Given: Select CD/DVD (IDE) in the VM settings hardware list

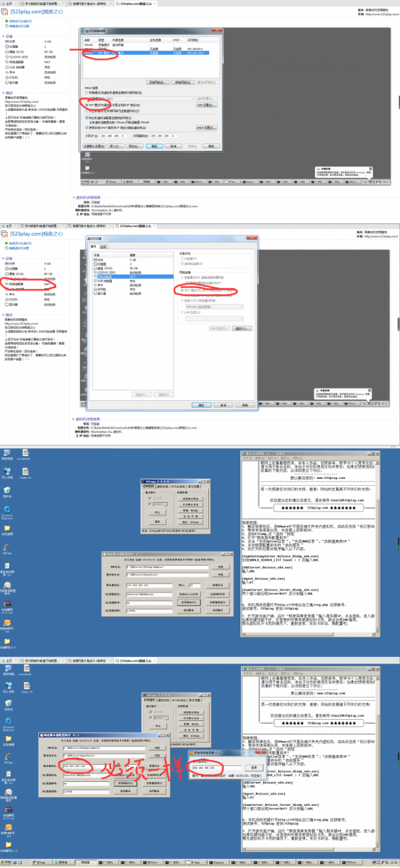Looking at the screenshot, I should point(104,273).
